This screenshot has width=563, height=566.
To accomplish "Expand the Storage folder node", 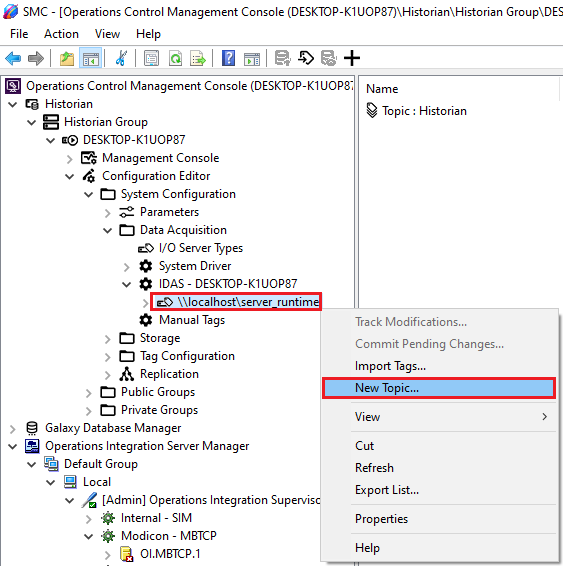I will pyautogui.click(x=108, y=339).
